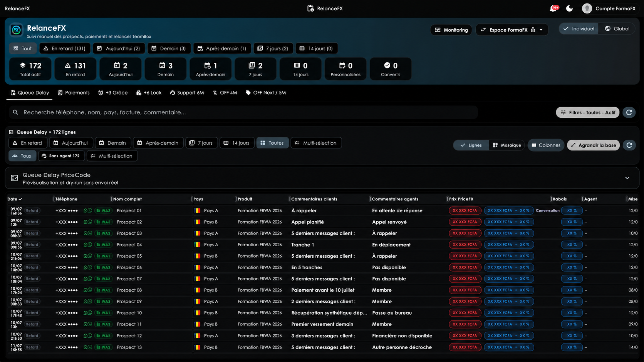Open Compte FormaFX account avatar

(x=587, y=8)
